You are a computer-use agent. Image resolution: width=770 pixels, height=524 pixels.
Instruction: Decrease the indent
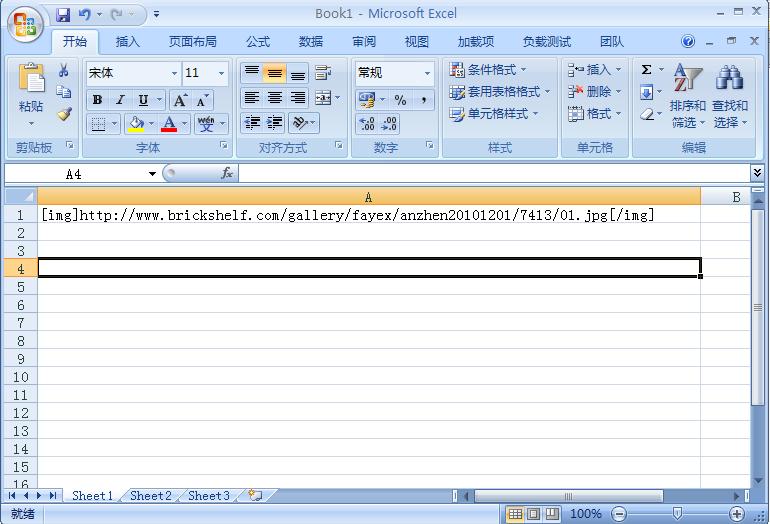(252, 122)
